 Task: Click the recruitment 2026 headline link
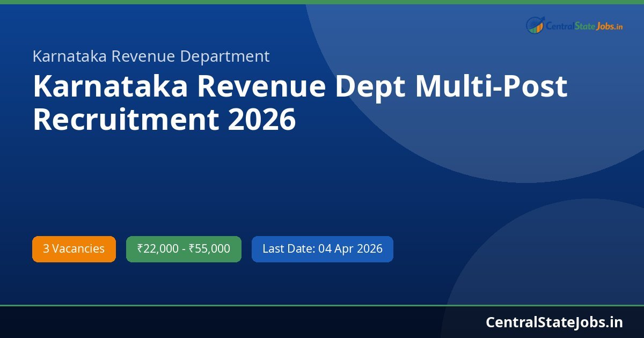301,101
